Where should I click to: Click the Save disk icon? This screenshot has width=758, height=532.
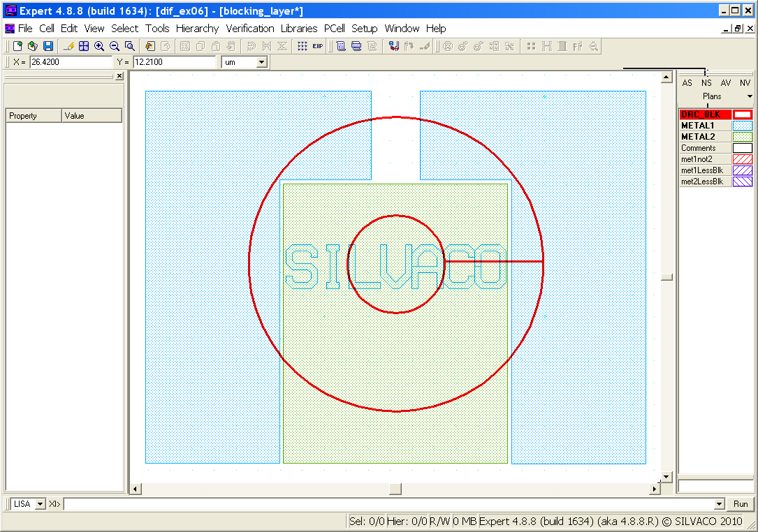(x=48, y=46)
